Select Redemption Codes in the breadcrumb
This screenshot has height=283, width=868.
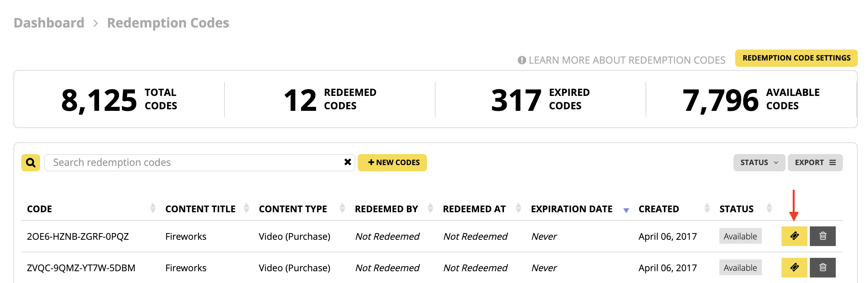pos(168,22)
